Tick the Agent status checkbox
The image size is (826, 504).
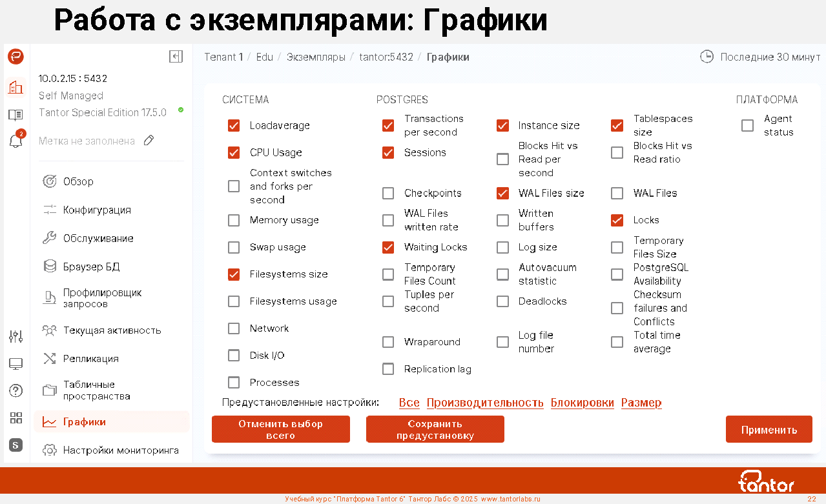click(x=747, y=126)
